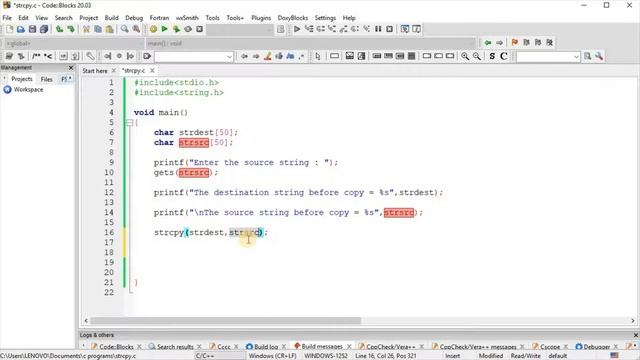Click the Undo arrow icon
The height and width of the screenshot is (360, 640).
point(60,29)
